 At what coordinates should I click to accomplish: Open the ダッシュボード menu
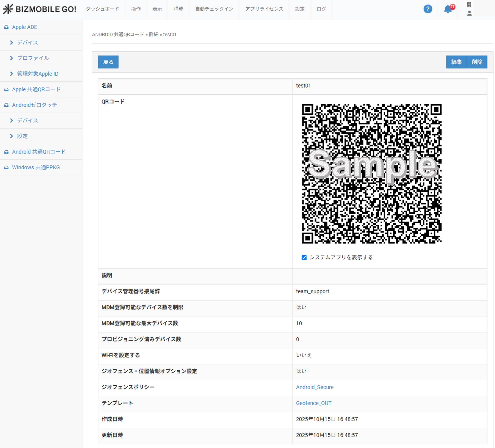point(102,9)
